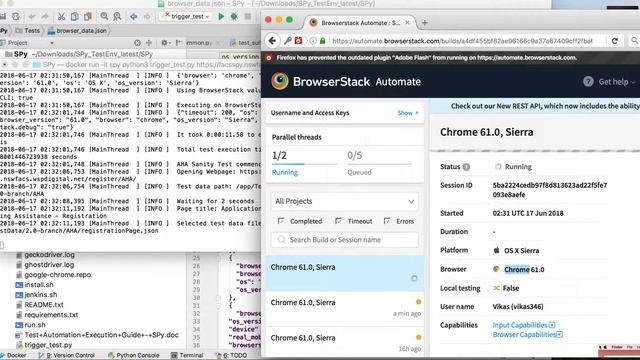The width and height of the screenshot is (640, 360).
Task: Select run.sh in project tree
Action: click(x=30, y=325)
